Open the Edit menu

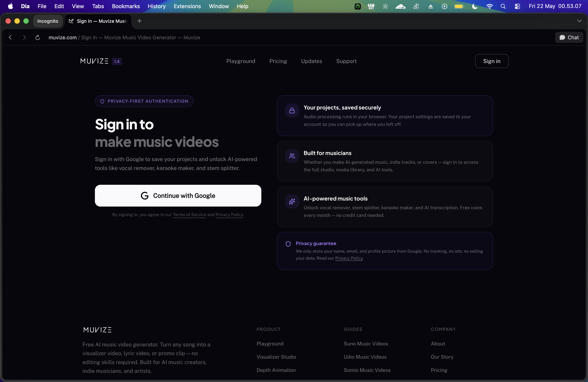tap(59, 6)
